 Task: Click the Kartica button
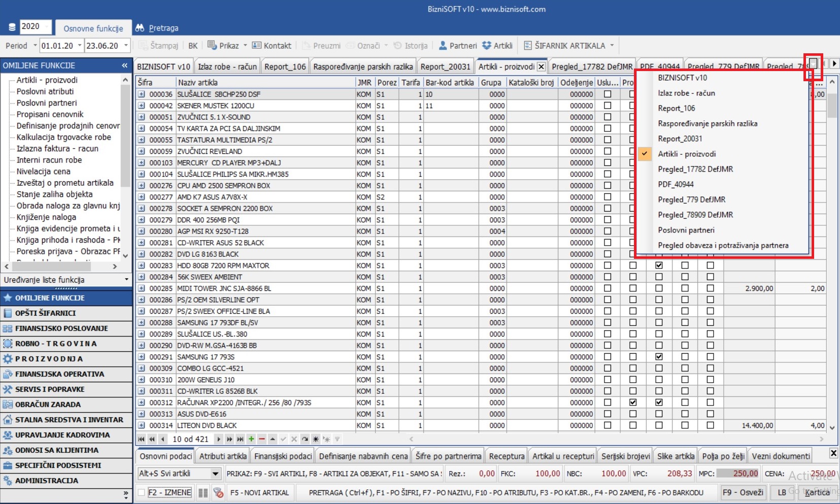817,492
